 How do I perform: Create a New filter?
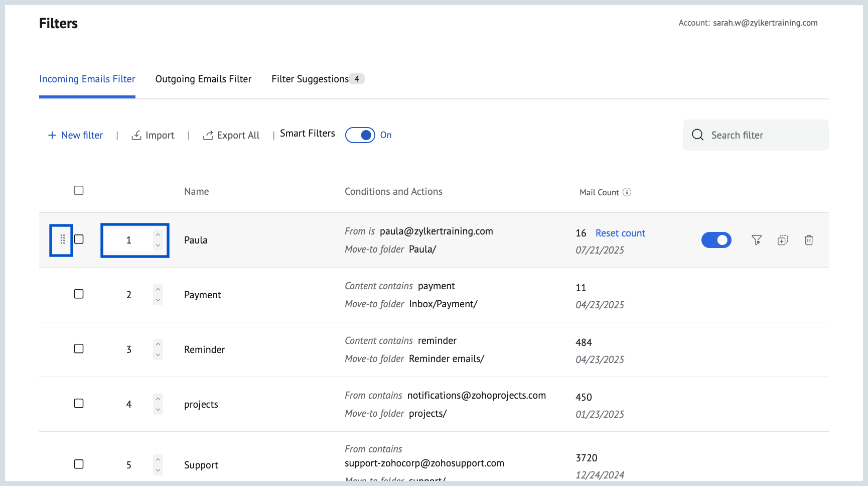coord(75,136)
